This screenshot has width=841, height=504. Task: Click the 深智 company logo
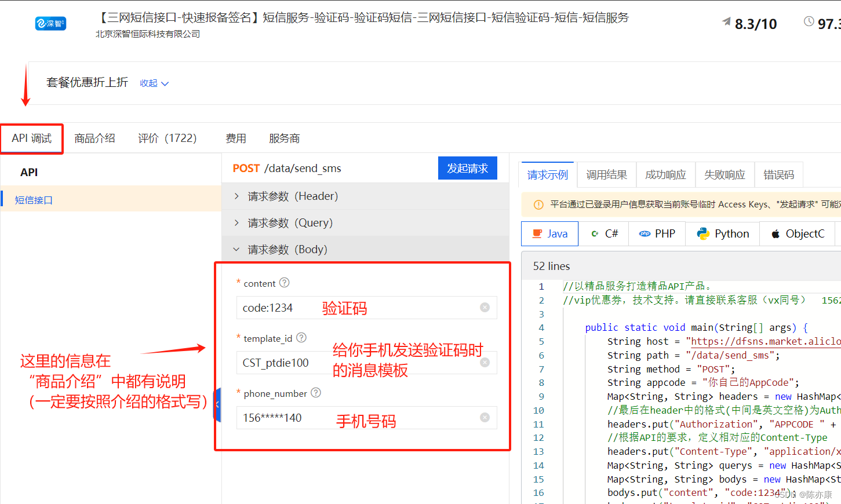51,23
